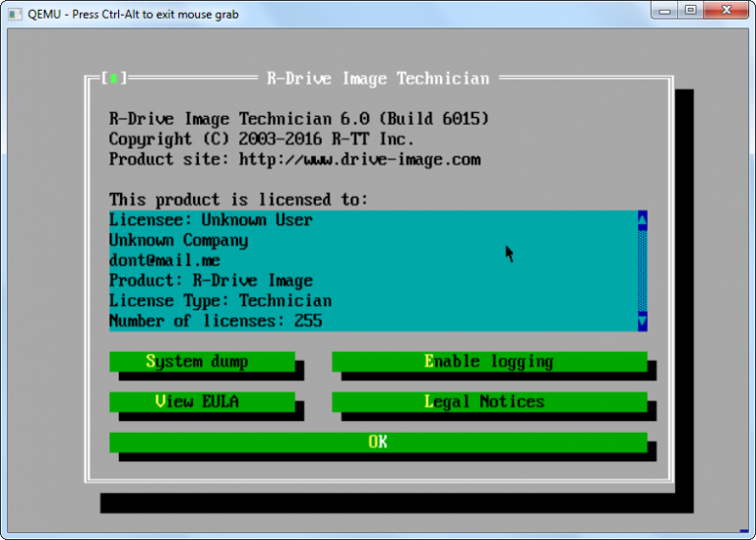The width and height of the screenshot is (756, 540).
Task: Open the Legal Notices button
Action: click(x=489, y=401)
